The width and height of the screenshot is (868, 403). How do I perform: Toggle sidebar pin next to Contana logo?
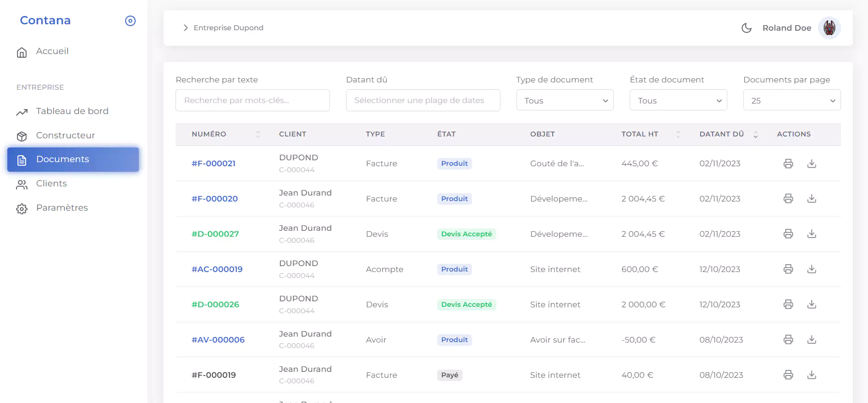click(x=130, y=21)
